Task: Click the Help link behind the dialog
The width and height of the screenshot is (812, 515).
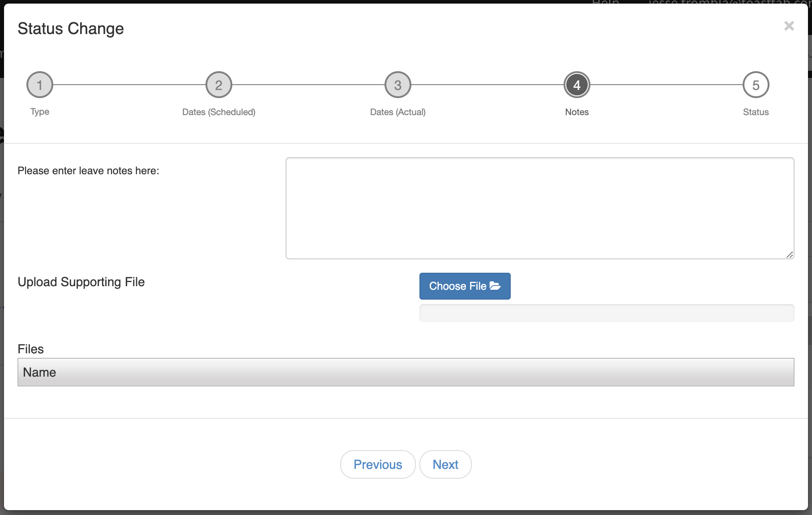Action: click(605, 2)
